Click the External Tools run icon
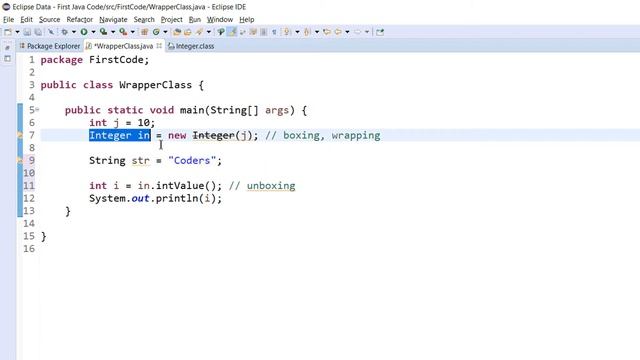This screenshot has height=360, width=640. pyautogui.click(x=123, y=32)
